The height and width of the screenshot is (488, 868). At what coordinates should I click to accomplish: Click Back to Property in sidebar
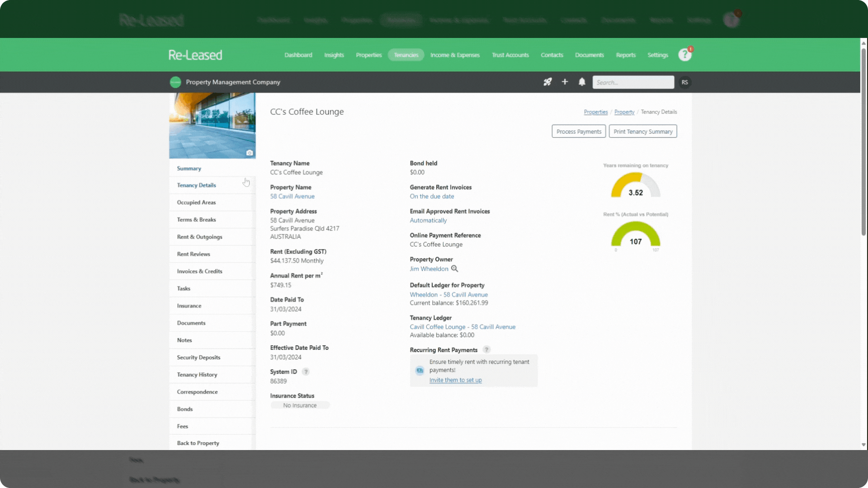[x=212, y=443]
